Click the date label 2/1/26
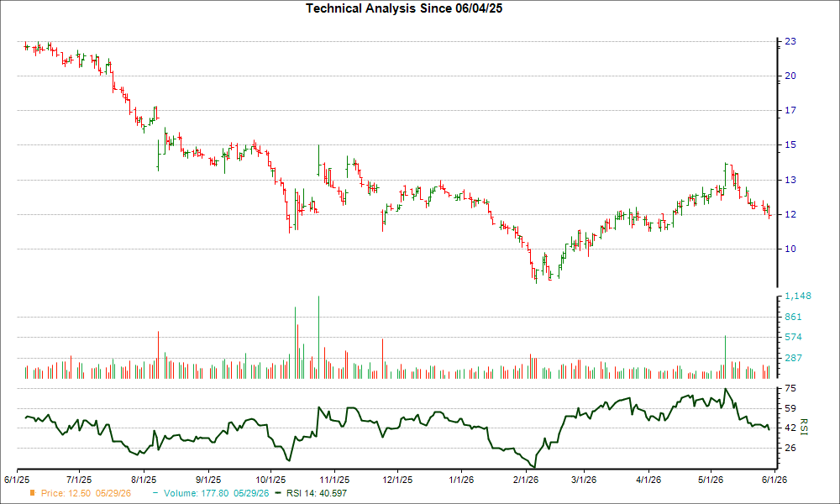Screen dimensions: 840x504 point(526,480)
